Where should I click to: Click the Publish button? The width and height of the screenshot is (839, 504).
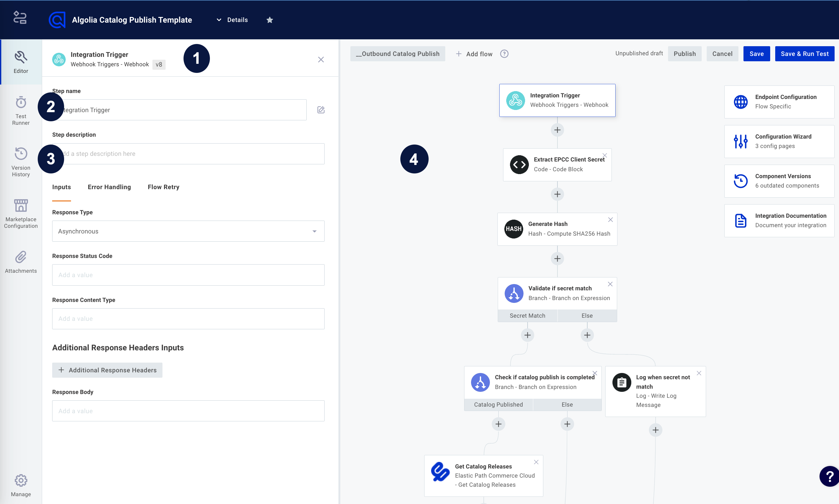684,54
